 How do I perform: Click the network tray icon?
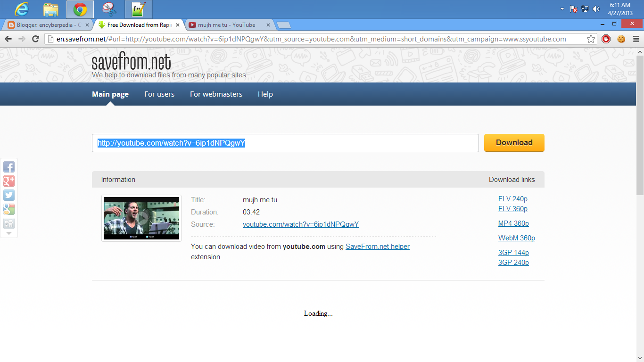click(x=585, y=9)
